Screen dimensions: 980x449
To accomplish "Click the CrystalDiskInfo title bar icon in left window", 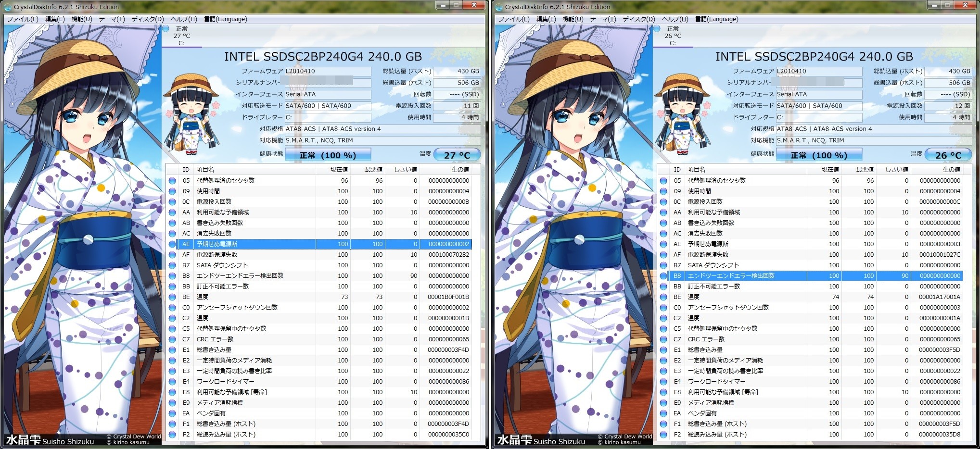I will [8, 7].
